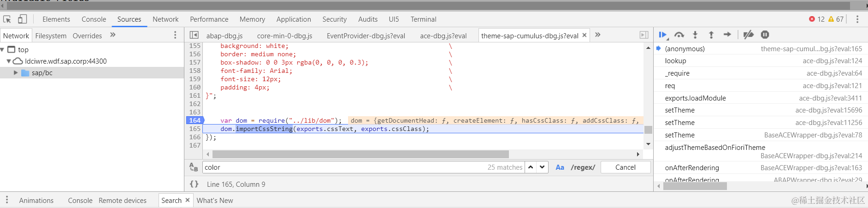Open the Remote devices drawer tab

click(123, 201)
